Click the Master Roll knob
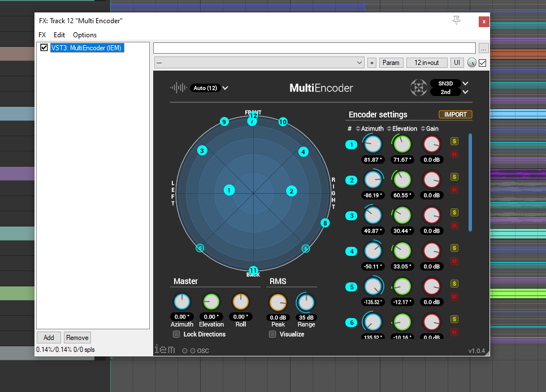The width and height of the screenshot is (546, 392). pos(241,302)
